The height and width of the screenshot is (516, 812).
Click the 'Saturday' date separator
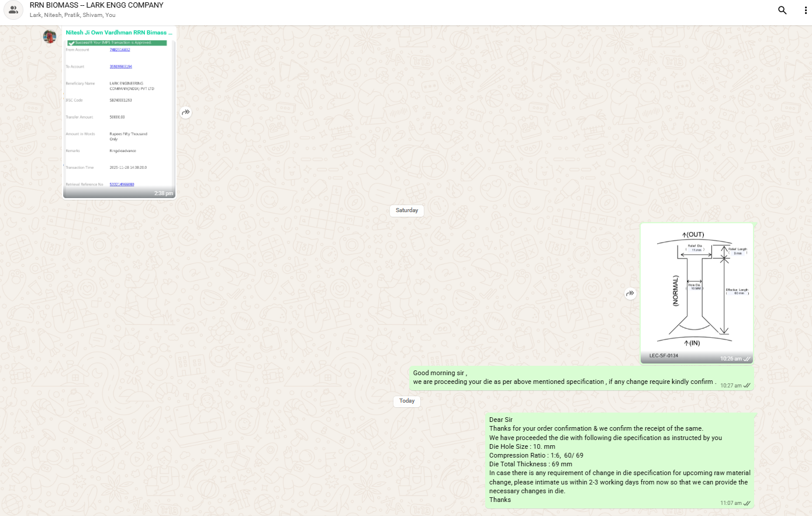(407, 210)
